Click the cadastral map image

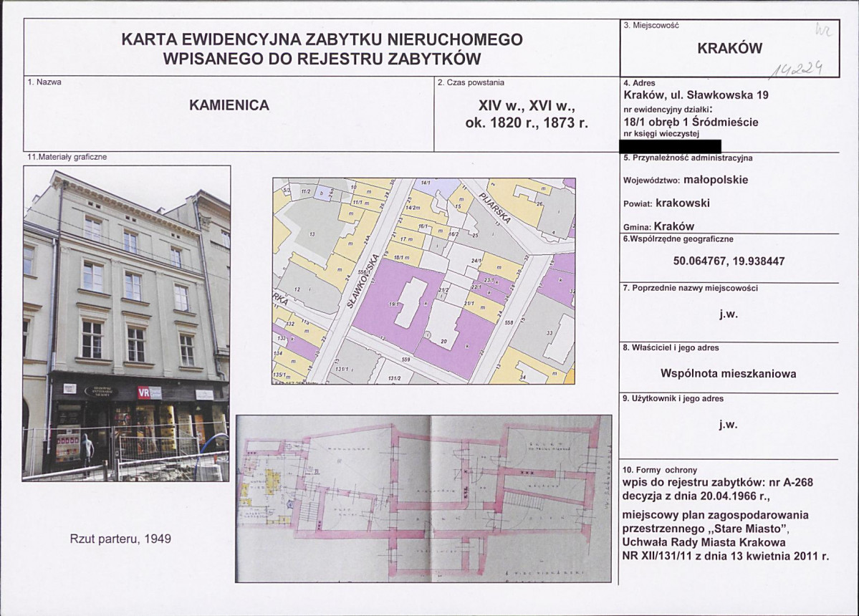(x=424, y=281)
